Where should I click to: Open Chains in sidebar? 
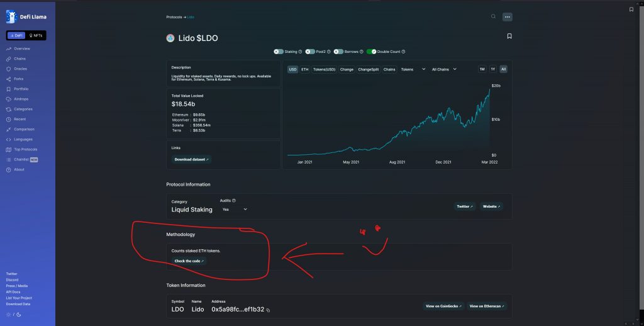(16, 59)
